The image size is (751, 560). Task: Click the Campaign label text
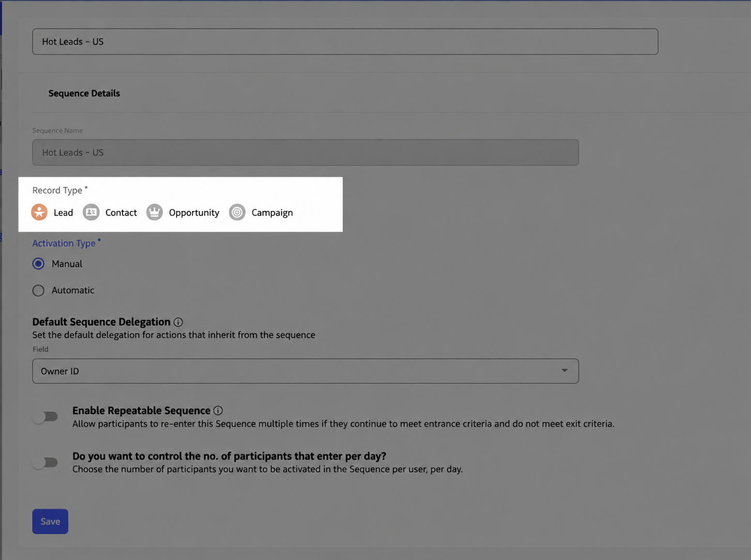(x=272, y=213)
